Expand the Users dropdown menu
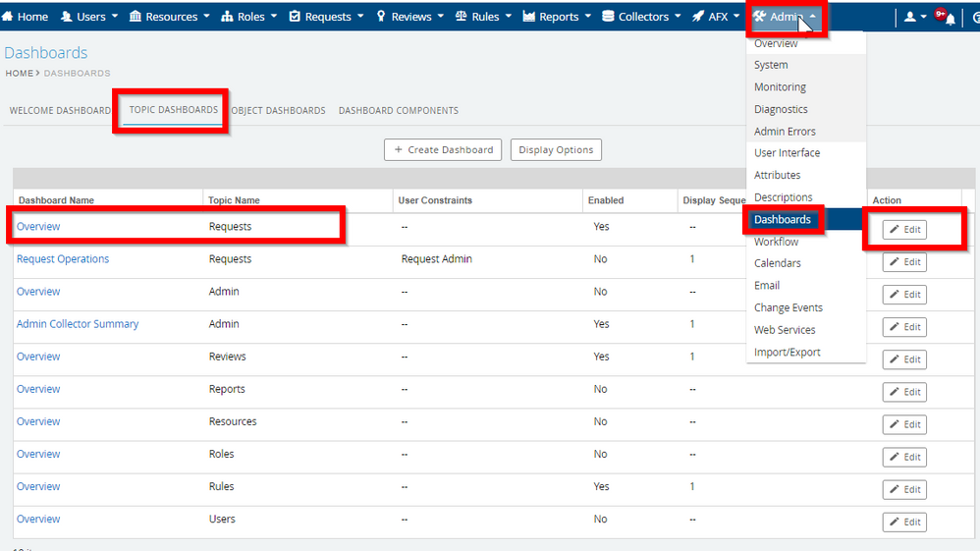 (x=89, y=17)
